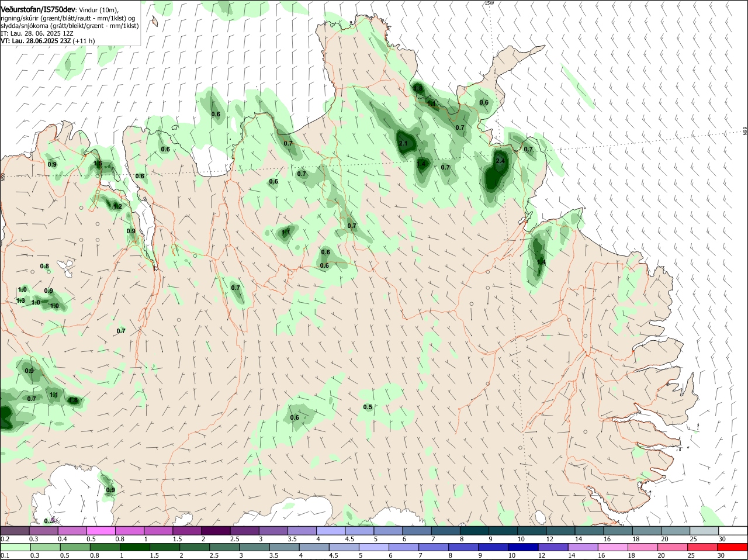
Task: Click the darkest green 1 swatch in lower legend
Action: 134,547
